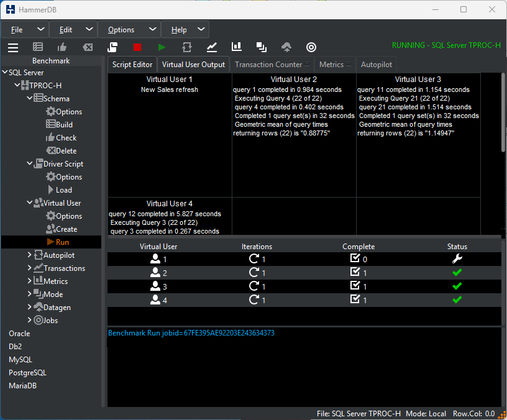This screenshot has width=507, height=420.
Task: Open the File menu
Action: point(25,30)
